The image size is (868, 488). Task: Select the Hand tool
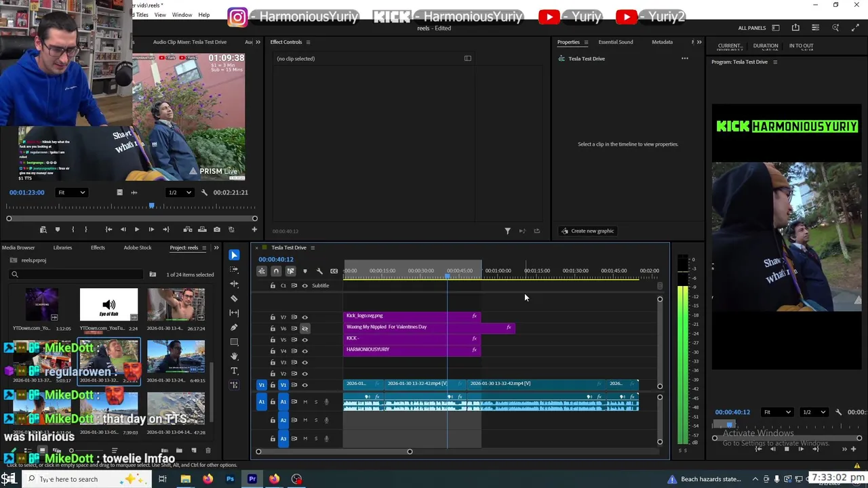[234, 356]
